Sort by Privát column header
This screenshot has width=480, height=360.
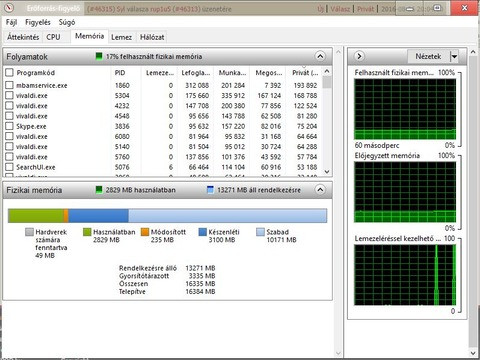pyautogui.click(x=304, y=72)
